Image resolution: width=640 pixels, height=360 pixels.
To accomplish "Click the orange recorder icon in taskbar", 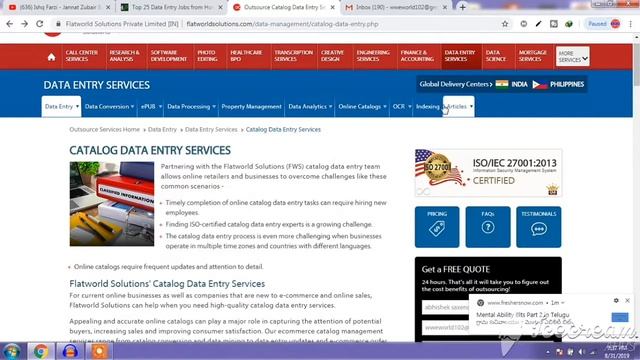I will point(99,351).
